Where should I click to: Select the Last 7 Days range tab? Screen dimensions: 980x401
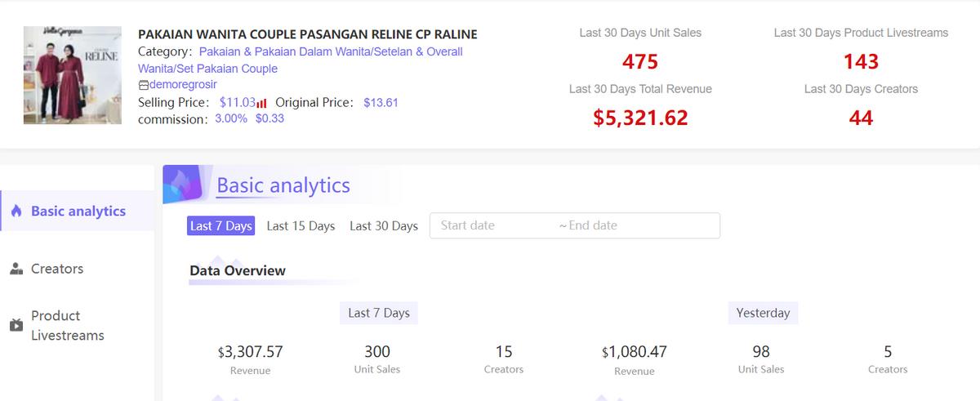220,226
